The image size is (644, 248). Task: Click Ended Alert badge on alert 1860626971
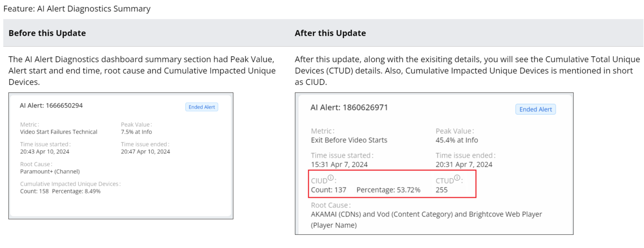(535, 110)
